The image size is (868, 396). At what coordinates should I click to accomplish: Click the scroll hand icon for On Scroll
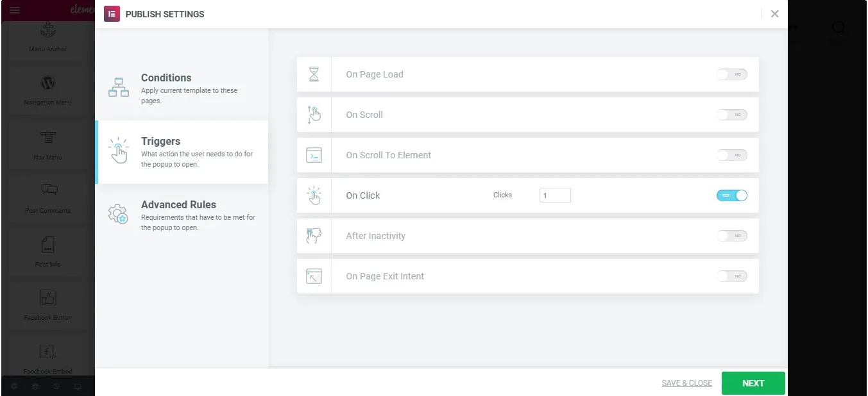(314, 115)
